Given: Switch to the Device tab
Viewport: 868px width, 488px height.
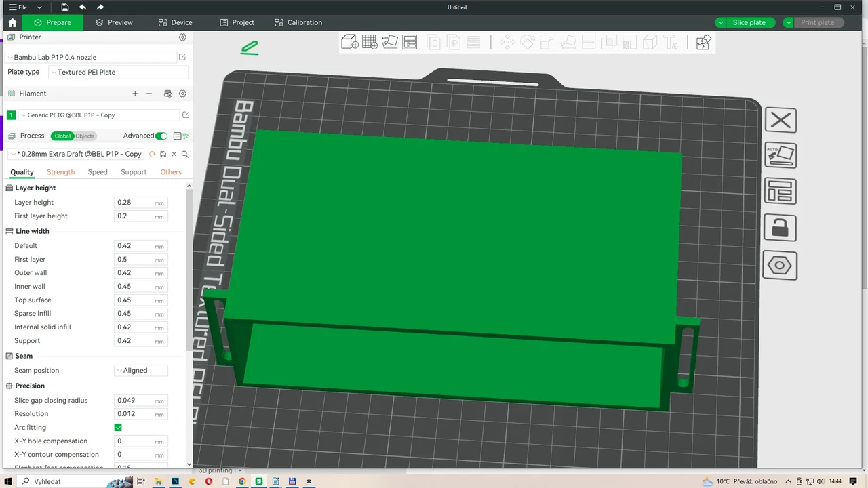Looking at the screenshot, I should (x=175, y=22).
